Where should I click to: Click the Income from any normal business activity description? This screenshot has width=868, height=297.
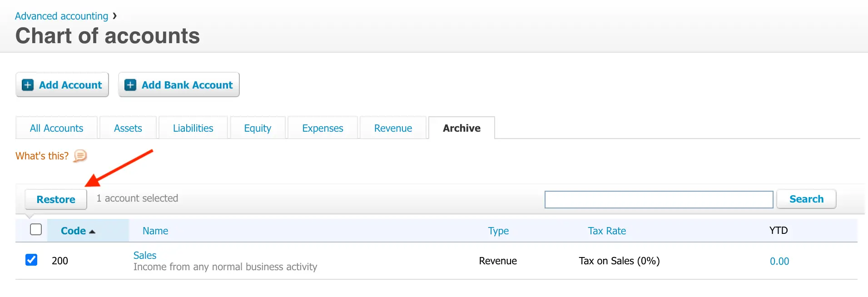tap(225, 267)
